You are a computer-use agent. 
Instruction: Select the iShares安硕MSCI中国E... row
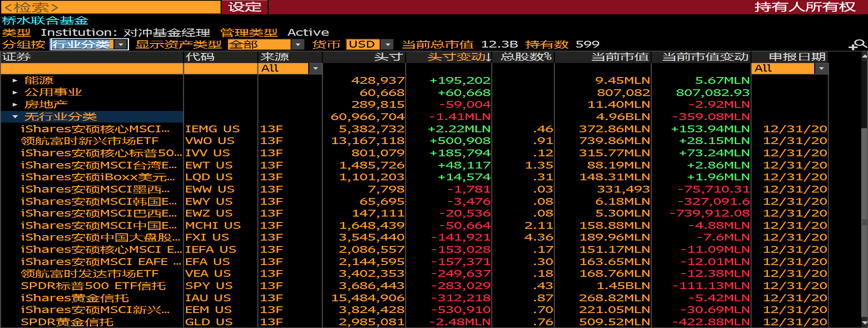[414, 226]
